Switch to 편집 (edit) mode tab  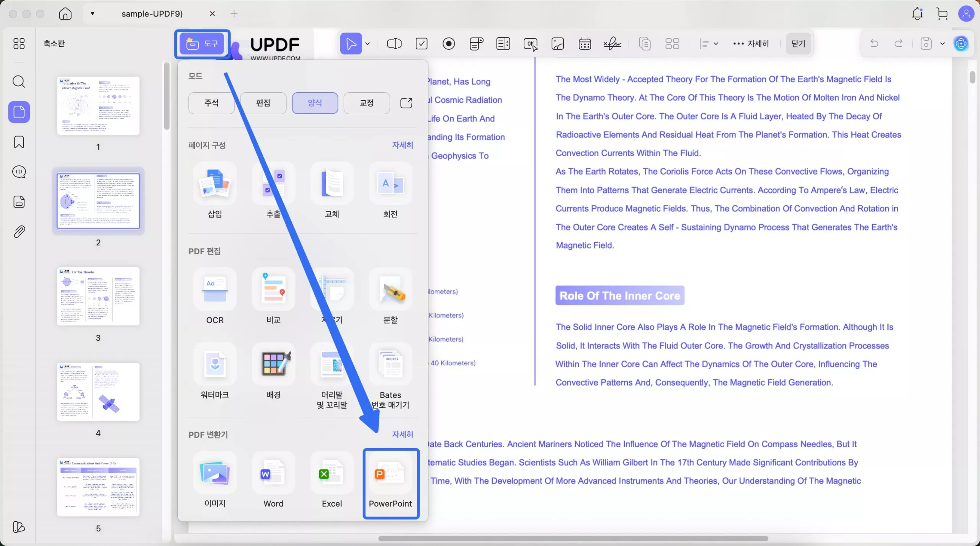263,103
